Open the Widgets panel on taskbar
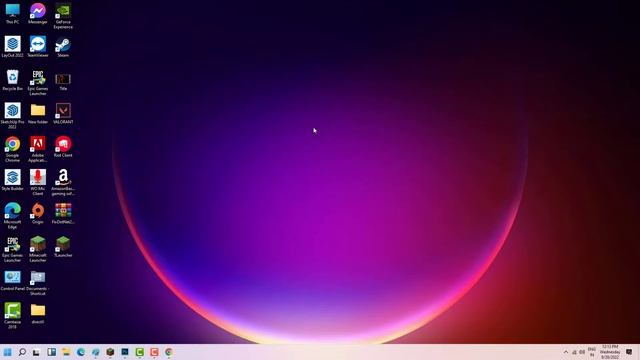 point(51,352)
